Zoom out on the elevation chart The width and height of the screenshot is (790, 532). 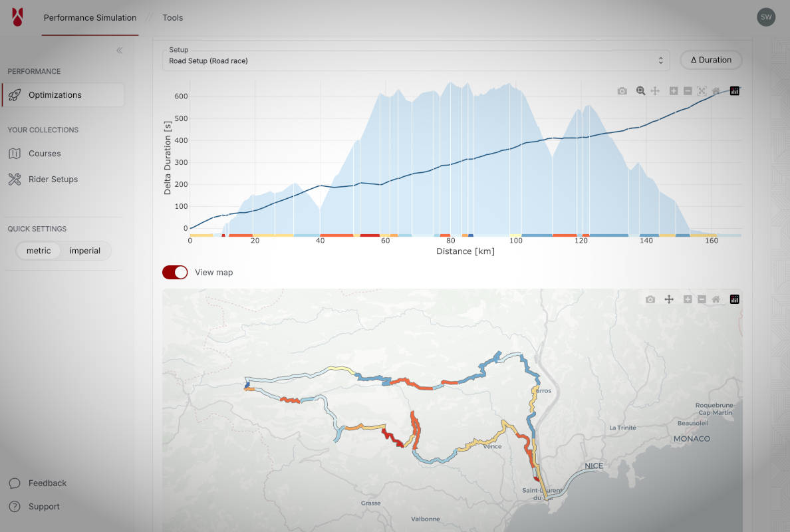tap(688, 90)
